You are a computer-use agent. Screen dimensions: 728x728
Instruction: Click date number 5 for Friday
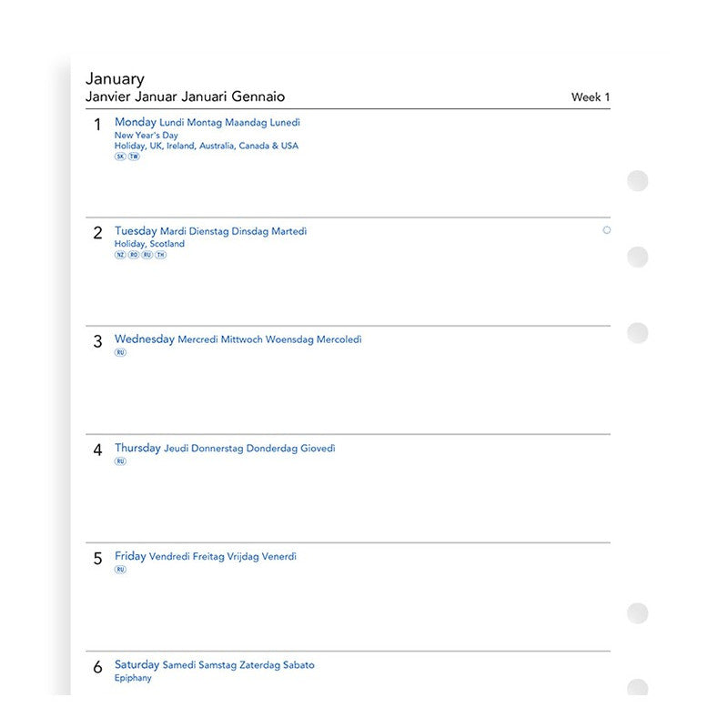[98, 559]
